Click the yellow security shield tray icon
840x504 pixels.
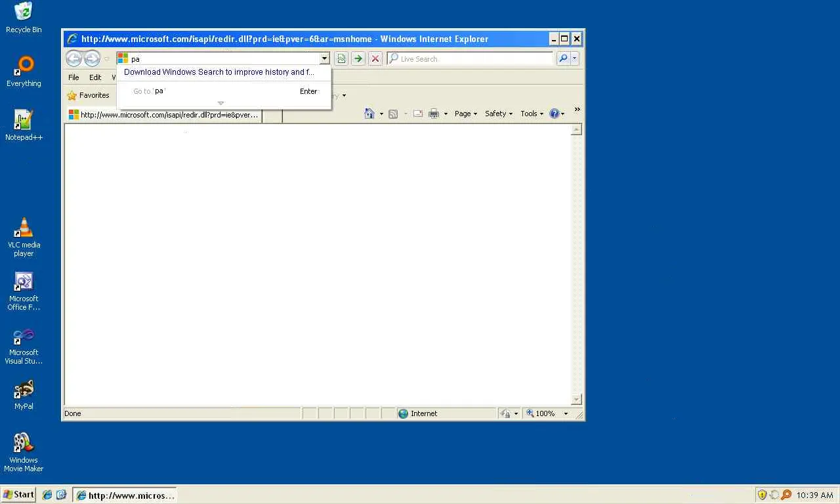coord(762,495)
